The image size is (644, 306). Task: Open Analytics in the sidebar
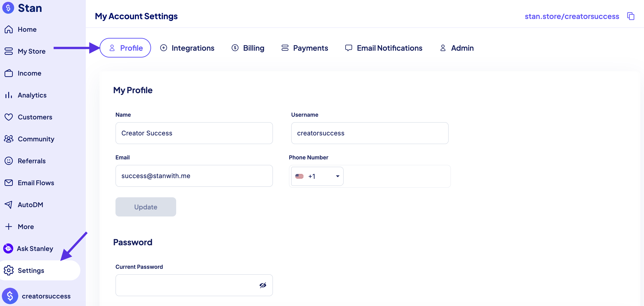point(32,95)
